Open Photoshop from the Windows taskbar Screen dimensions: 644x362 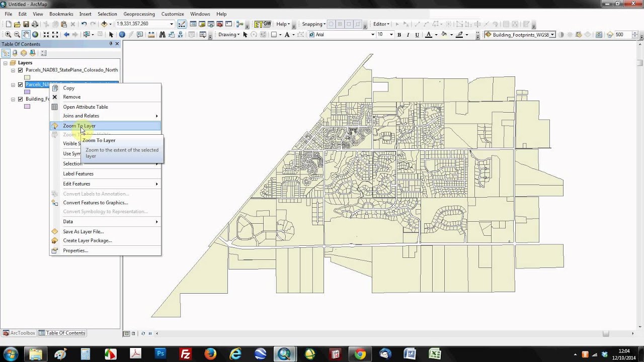pyautogui.click(x=160, y=354)
